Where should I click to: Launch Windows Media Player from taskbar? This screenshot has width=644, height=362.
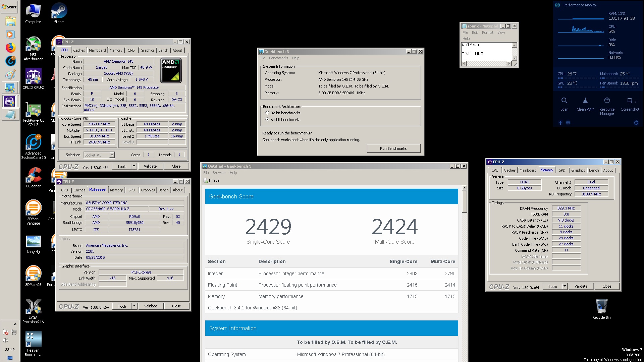click(x=10, y=34)
